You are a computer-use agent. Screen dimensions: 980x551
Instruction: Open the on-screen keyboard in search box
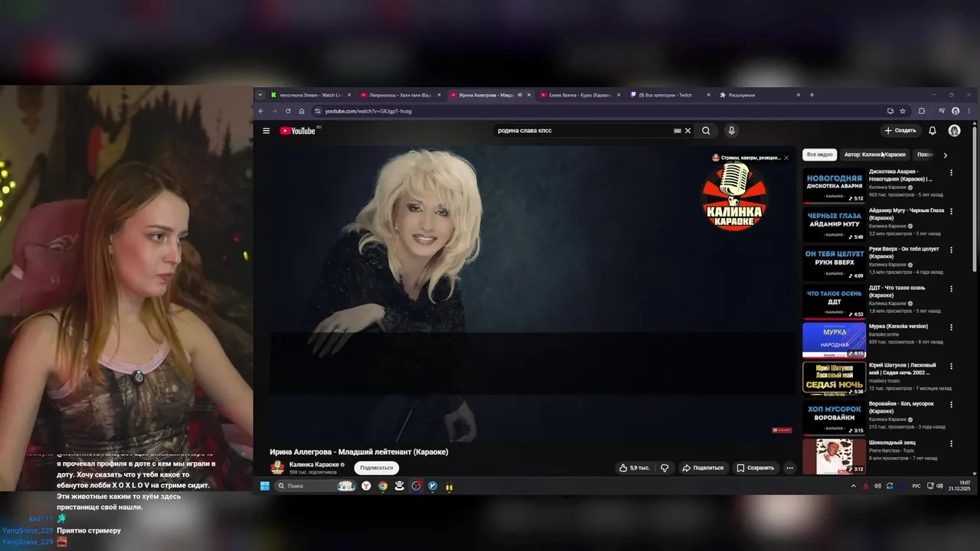tap(677, 131)
